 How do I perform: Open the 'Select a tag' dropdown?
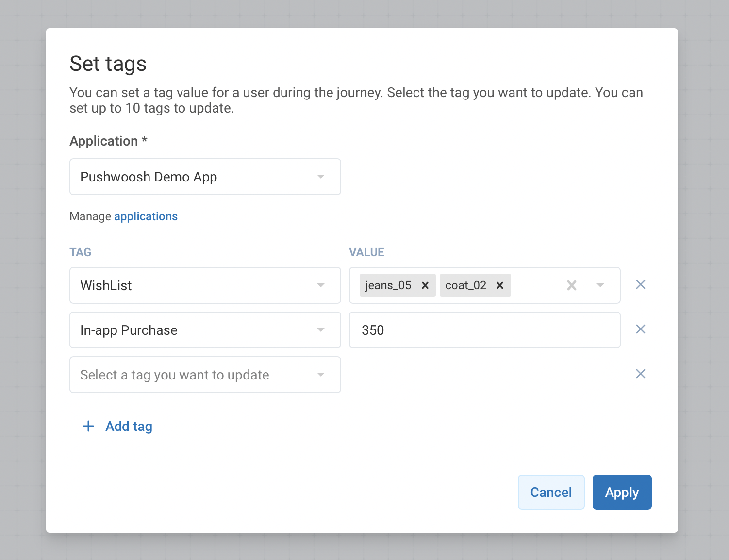[321, 375]
